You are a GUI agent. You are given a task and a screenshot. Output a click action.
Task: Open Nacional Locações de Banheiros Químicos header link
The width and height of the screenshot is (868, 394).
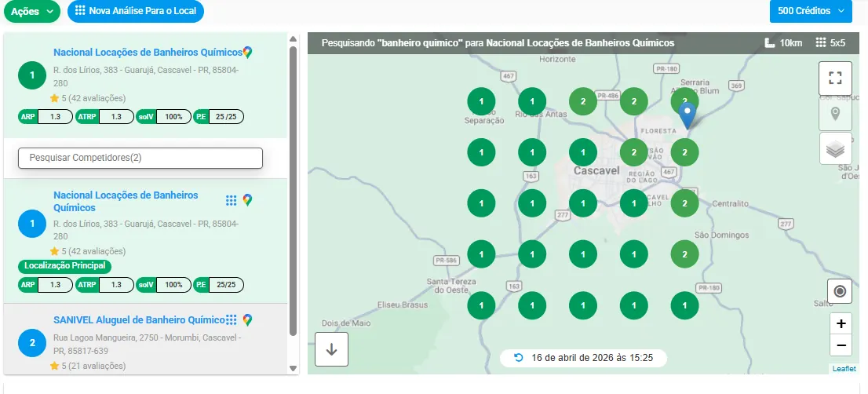pyautogui.click(x=148, y=53)
